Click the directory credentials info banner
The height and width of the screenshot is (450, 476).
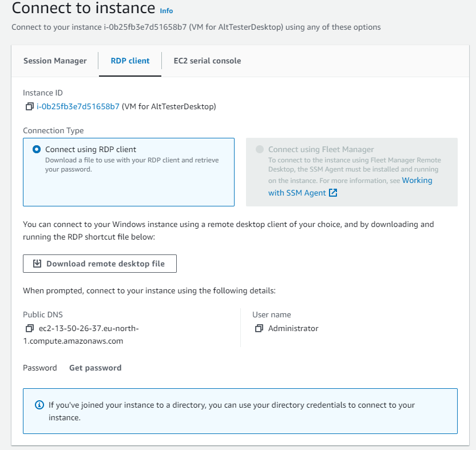coord(240,411)
